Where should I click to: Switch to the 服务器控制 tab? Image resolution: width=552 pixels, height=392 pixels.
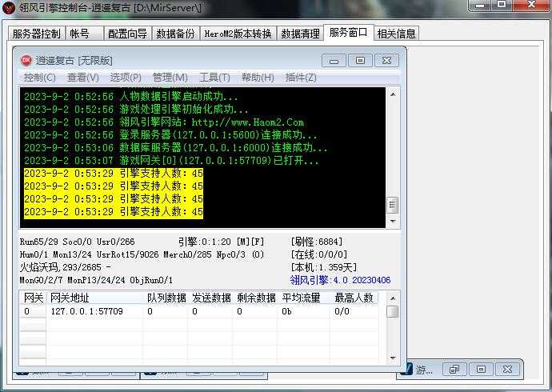(x=36, y=34)
